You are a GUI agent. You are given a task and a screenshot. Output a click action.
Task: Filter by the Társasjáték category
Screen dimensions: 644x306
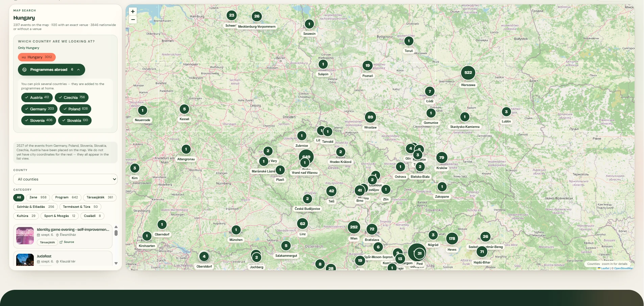point(100,197)
